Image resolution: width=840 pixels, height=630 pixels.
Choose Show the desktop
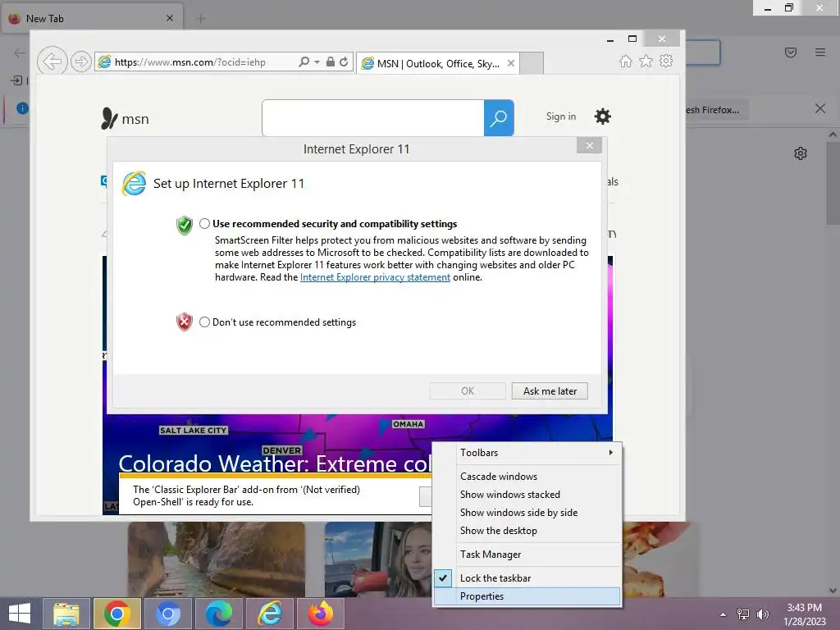pos(527,531)
